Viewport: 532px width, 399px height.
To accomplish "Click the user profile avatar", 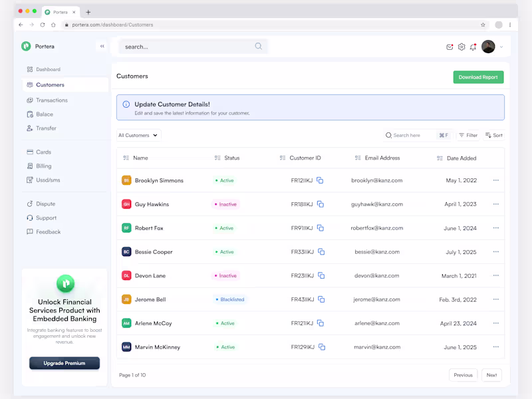I will (488, 47).
